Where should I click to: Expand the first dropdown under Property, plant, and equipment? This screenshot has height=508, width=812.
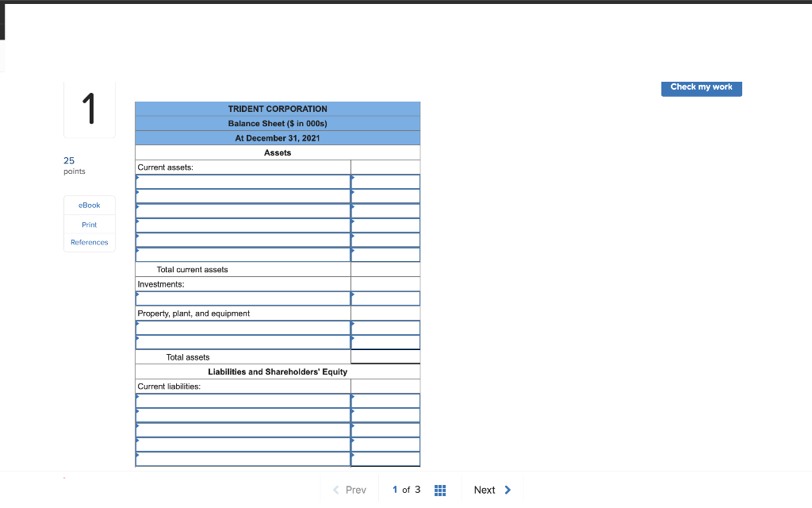(242, 327)
